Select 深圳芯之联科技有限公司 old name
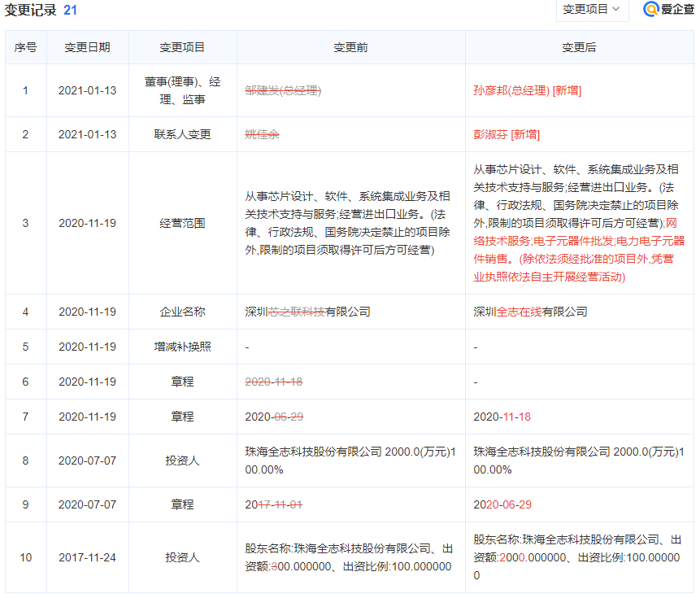 (307, 312)
